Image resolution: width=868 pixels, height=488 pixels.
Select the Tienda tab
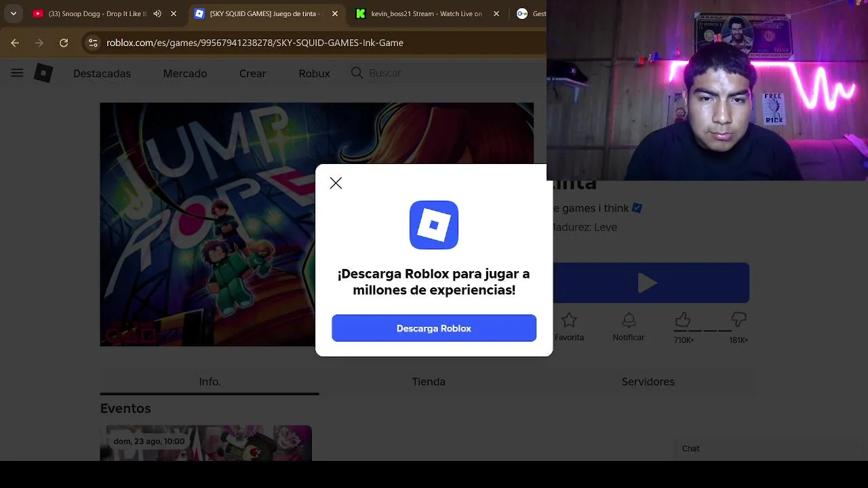[429, 382]
